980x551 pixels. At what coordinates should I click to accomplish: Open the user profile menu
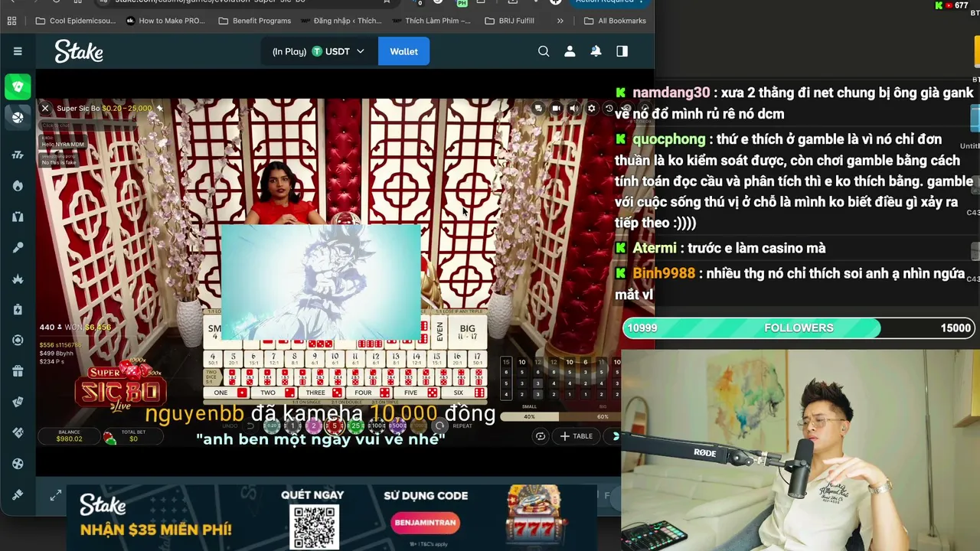[x=570, y=51]
